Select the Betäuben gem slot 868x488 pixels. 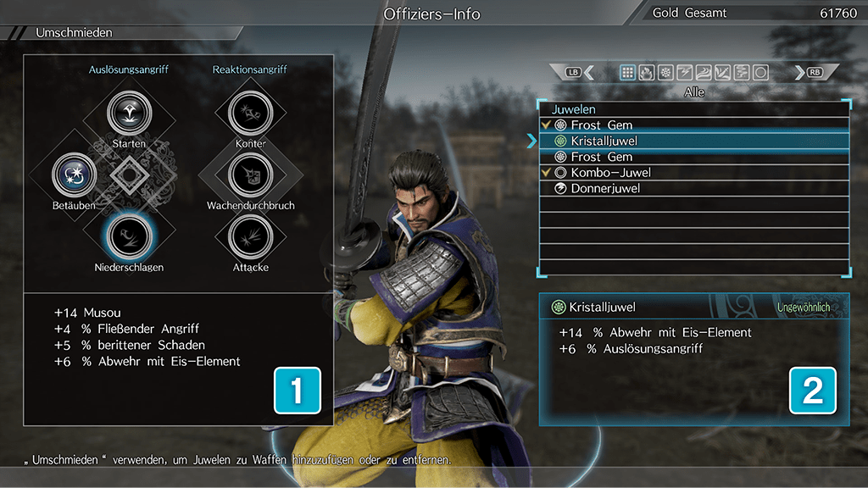[x=75, y=175]
